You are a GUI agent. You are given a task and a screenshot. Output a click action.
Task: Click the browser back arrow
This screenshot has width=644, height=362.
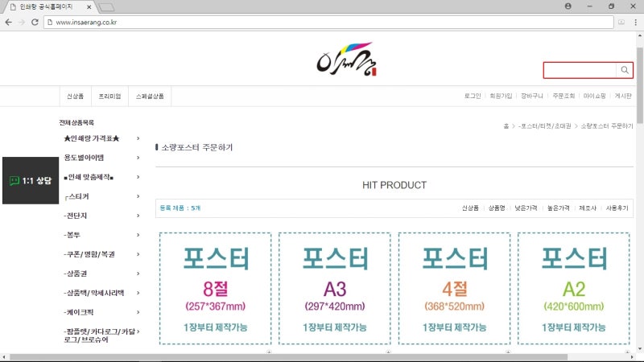point(9,23)
